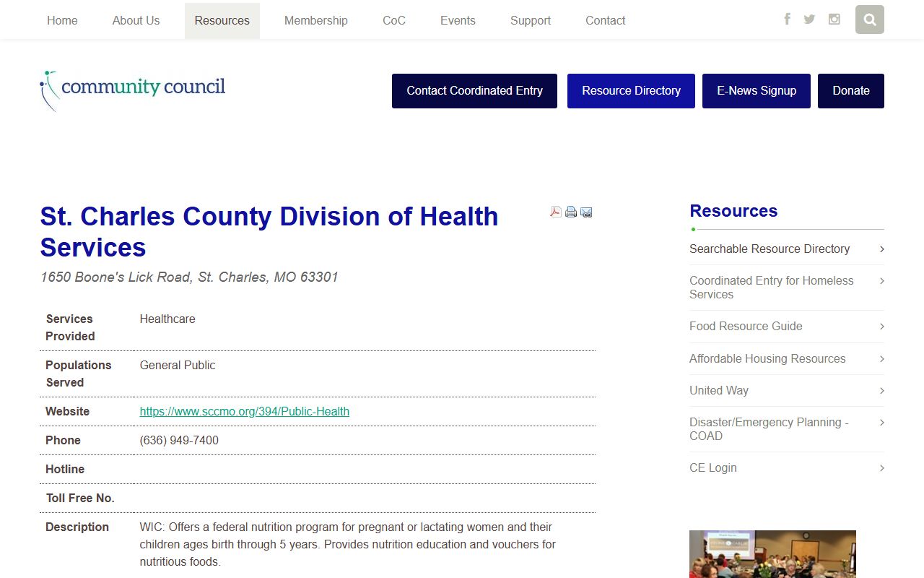Click the Community Council logo

(133, 90)
